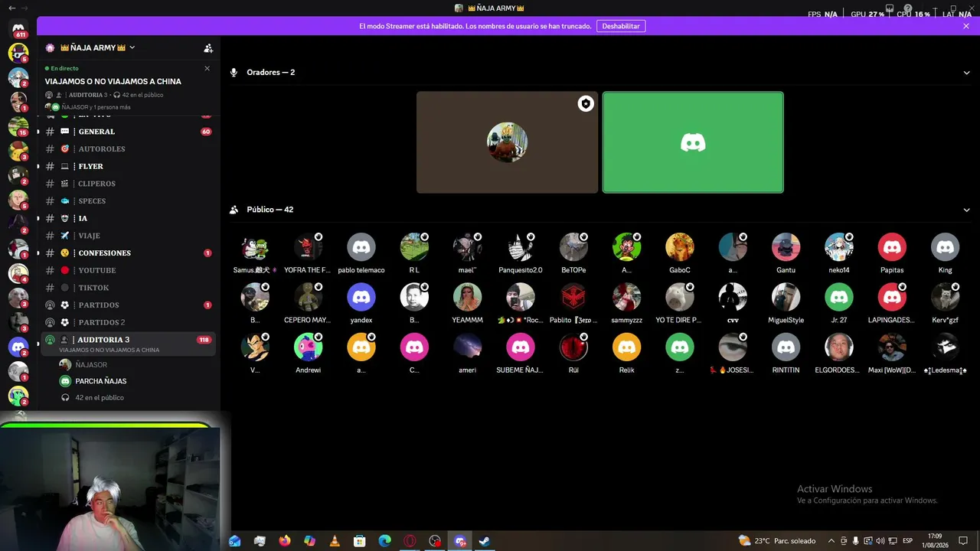The height and width of the screenshot is (551, 980).
Task: Click the audience name 'MiguelStyle'
Action: pyautogui.click(x=786, y=320)
